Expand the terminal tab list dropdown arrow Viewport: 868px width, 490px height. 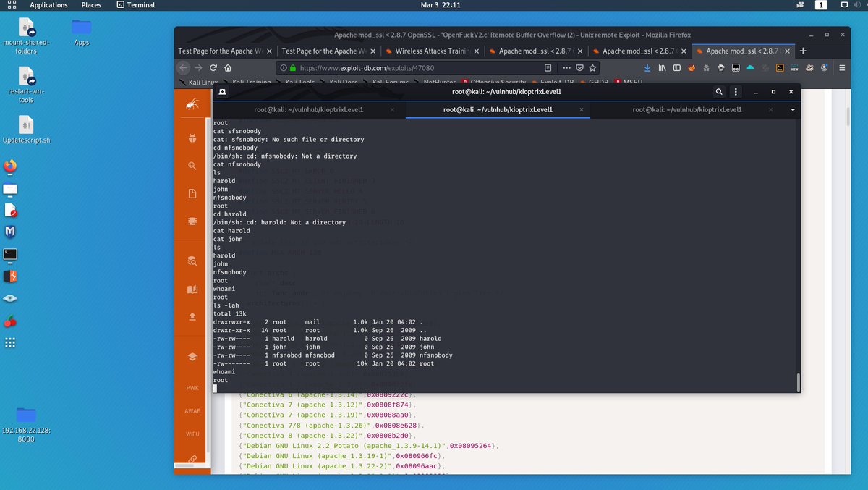[x=793, y=109]
